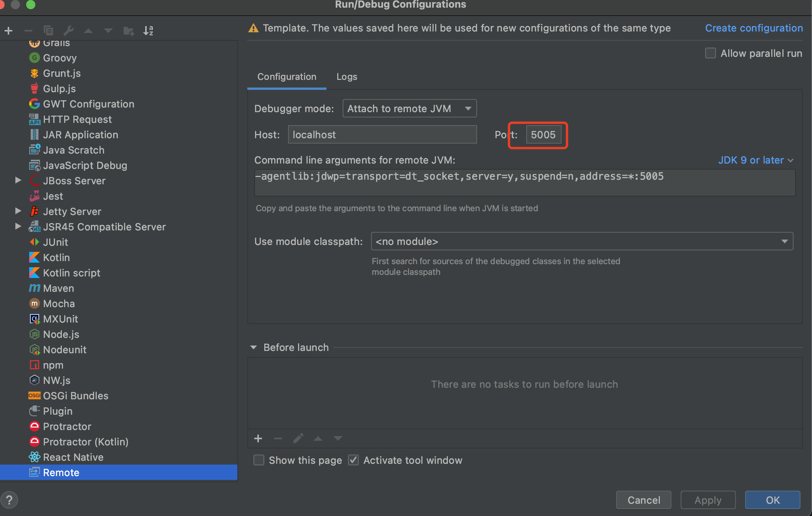This screenshot has height=516, width=812.
Task: Click the Remove Configuration minus icon
Action: point(28,31)
